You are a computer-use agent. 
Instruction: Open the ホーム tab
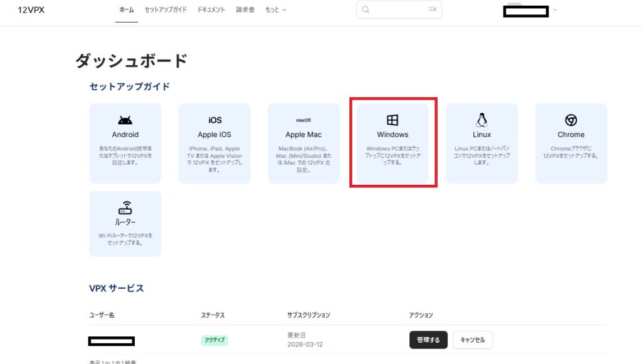click(126, 10)
